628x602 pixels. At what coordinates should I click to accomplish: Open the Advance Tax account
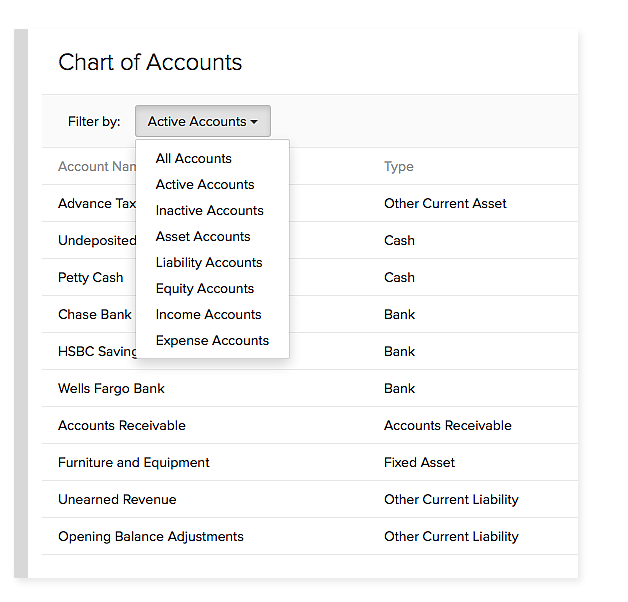(97, 203)
